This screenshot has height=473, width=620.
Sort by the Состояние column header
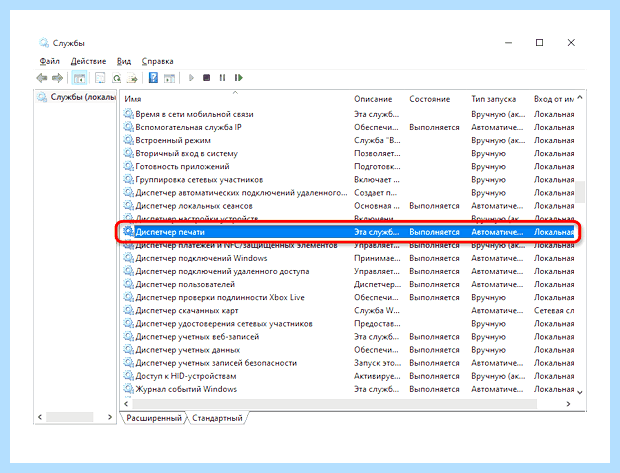point(429,99)
